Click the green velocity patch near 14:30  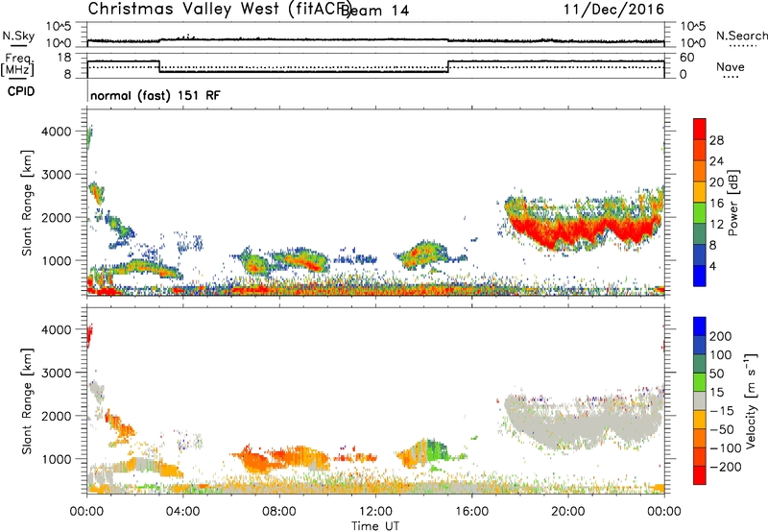tap(436, 449)
